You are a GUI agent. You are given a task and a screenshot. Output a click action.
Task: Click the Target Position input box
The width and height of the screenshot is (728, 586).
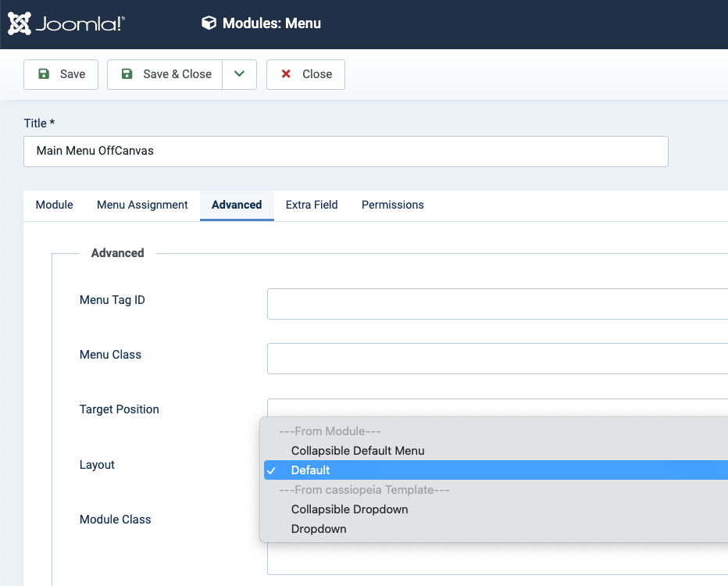(497, 407)
